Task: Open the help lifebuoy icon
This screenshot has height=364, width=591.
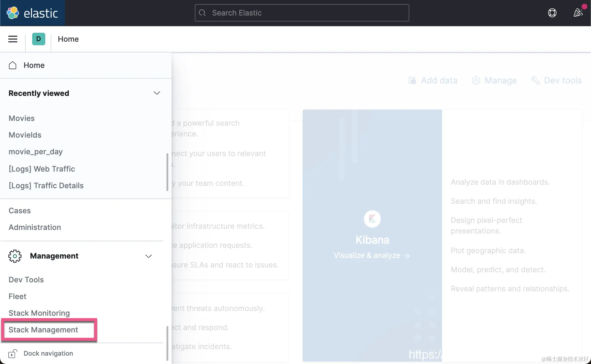Action: click(552, 13)
